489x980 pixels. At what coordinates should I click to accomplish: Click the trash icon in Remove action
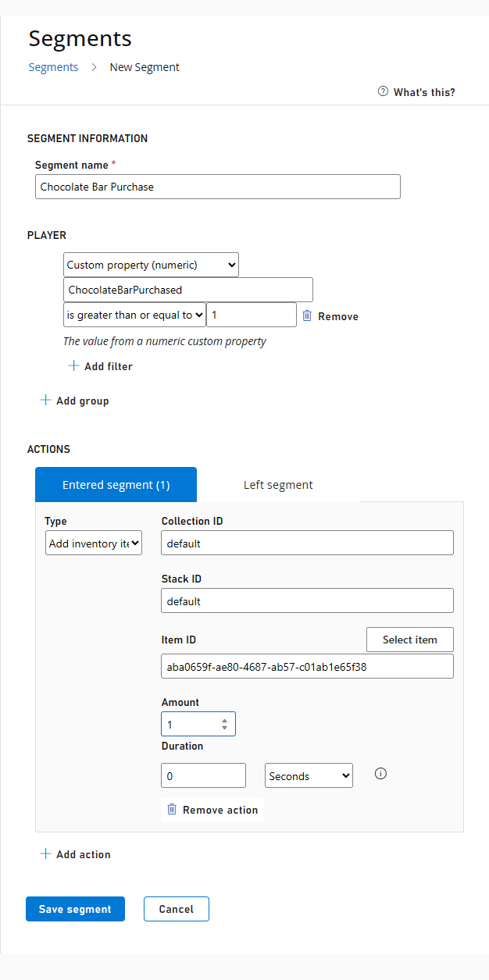point(172,809)
